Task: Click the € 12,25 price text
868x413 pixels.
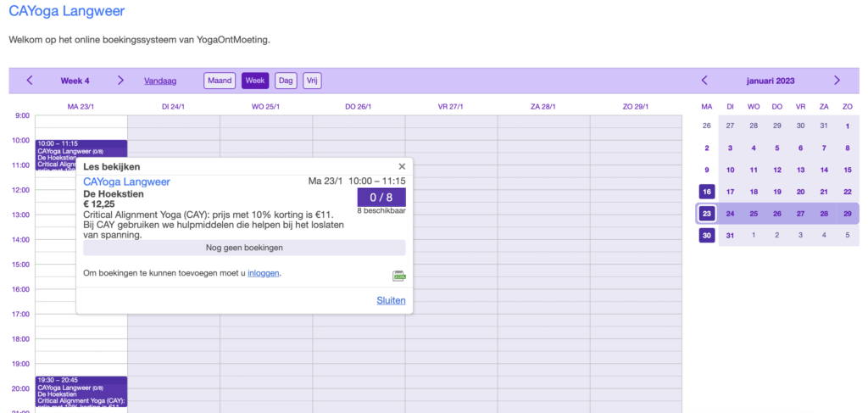Action: (99, 204)
